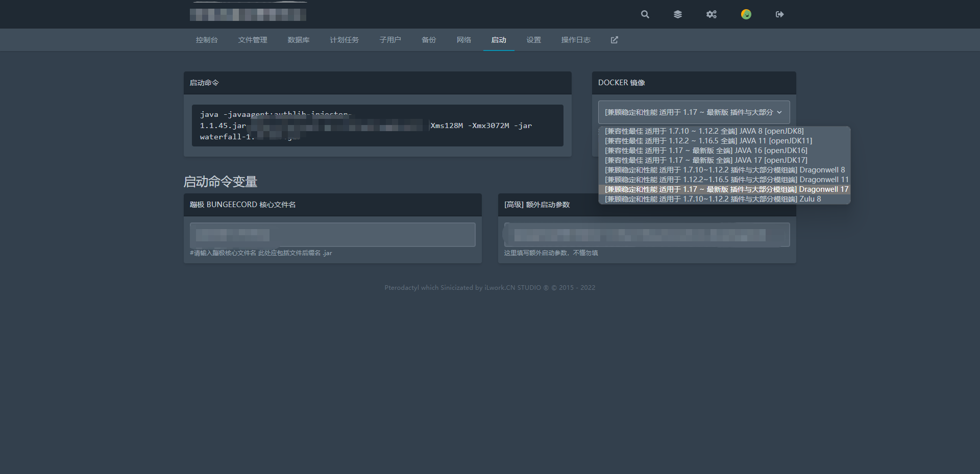Open admin settings gears icon
This screenshot has height=474, width=980.
tap(712, 14)
